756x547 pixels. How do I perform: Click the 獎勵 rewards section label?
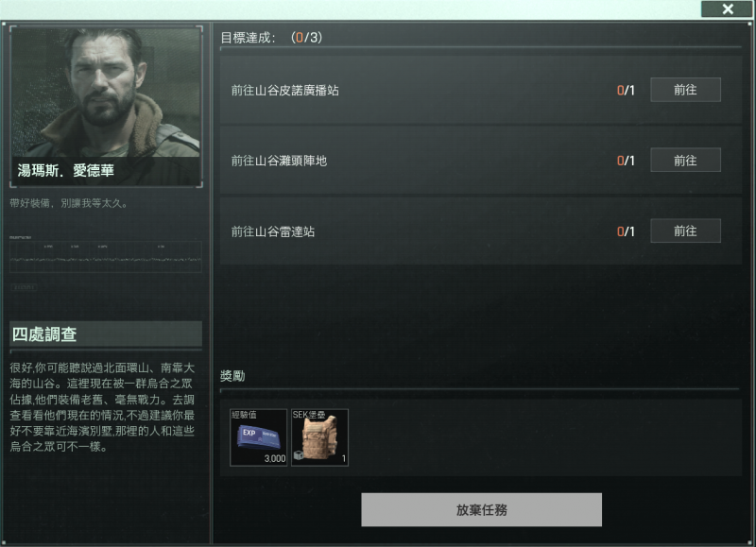(232, 375)
